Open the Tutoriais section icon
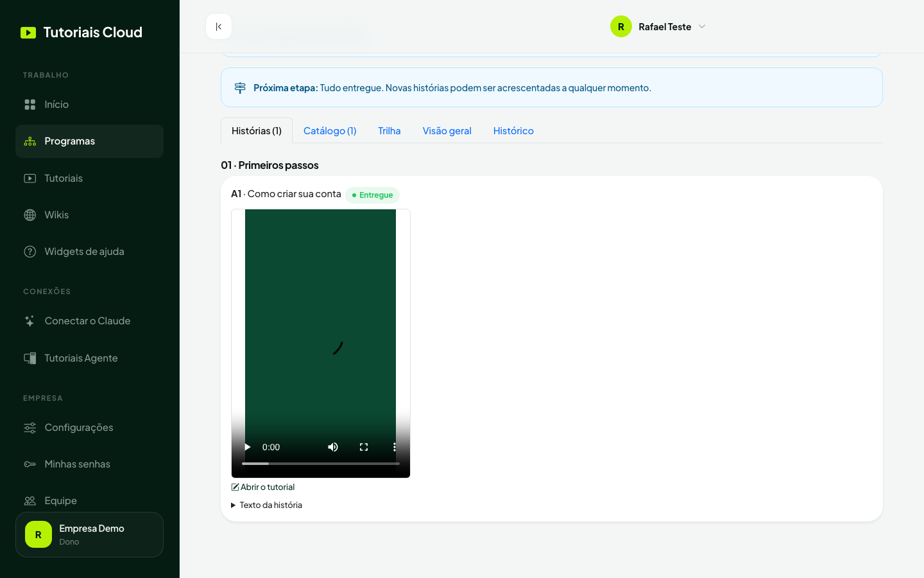The image size is (924, 578). (30, 179)
